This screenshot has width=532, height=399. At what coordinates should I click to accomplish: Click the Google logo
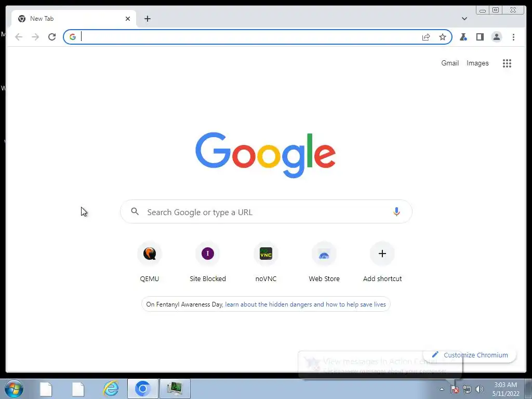(265, 155)
